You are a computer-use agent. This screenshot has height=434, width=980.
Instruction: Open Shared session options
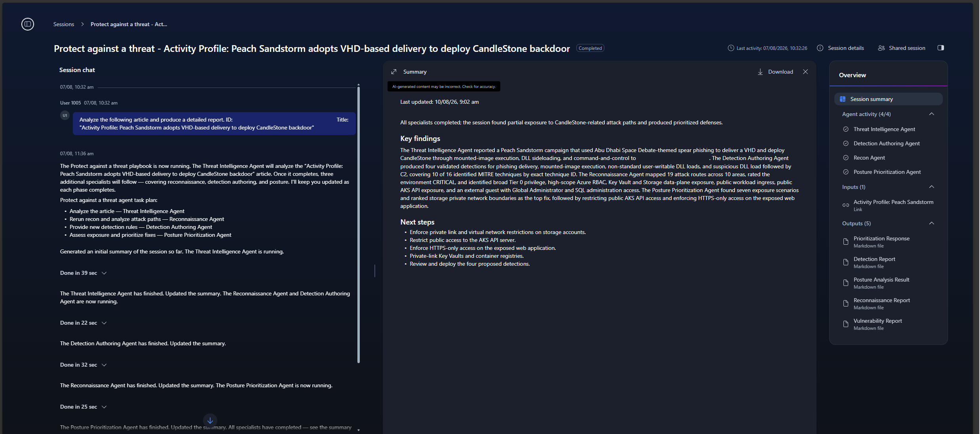902,48
